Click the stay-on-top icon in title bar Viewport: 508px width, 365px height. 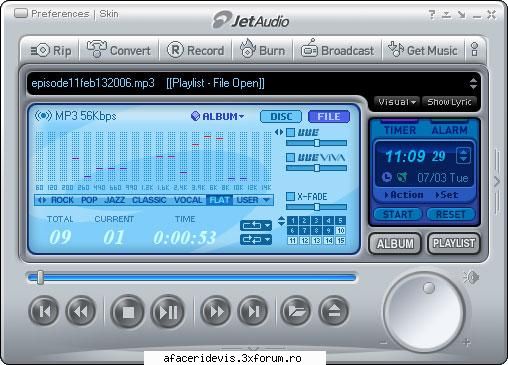tap(446, 14)
